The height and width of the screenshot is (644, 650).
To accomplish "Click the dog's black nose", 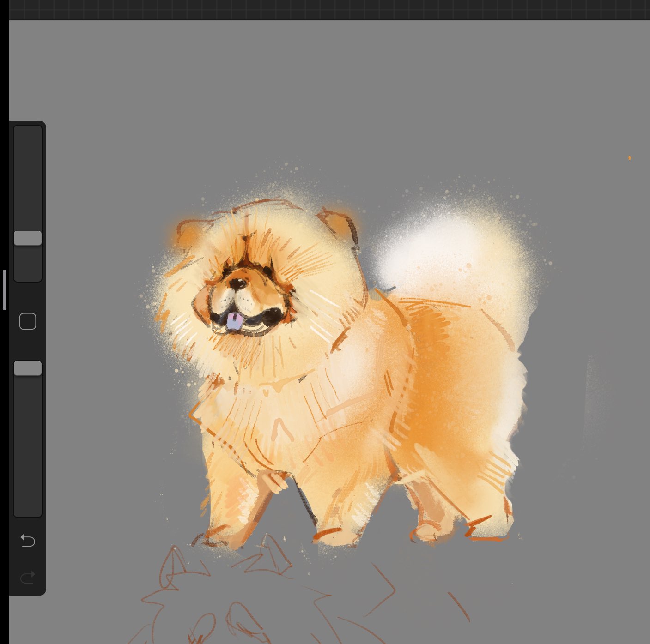I will (x=238, y=283).
